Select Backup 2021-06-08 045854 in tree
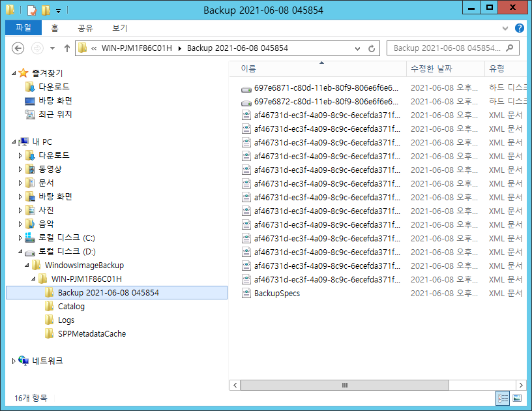Screen dimensions: 532x411 [x=117, y=292]
